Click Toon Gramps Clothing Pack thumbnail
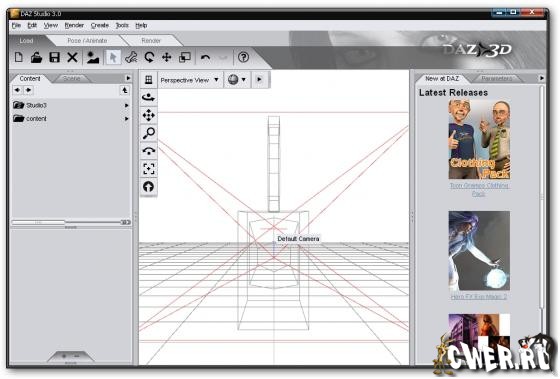Viewport: 560px width, 379px height. pos(479,139)
